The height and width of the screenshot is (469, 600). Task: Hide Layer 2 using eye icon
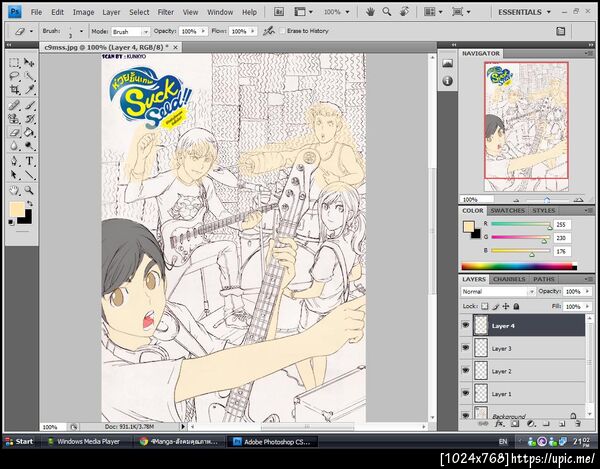click(465, 371)
